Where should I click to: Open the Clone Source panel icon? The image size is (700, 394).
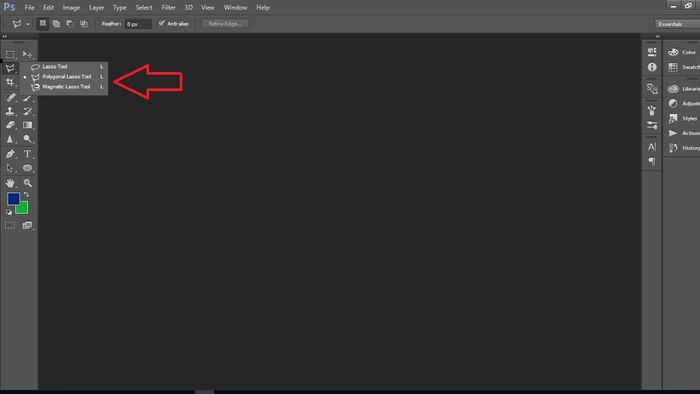[652, 89]
